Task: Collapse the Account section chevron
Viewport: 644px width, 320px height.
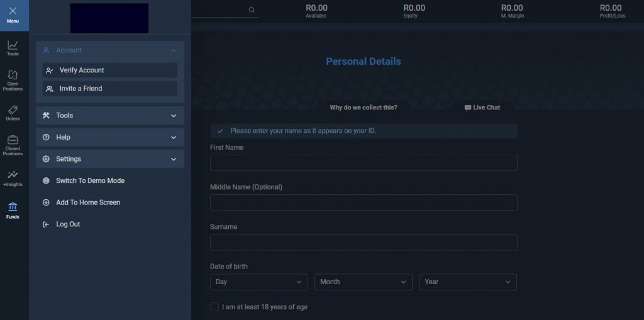Action: tap(174, 50)
